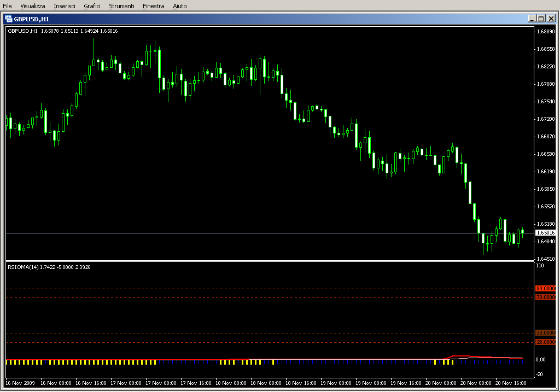Click the 20 Nov 16:00 time label
This screenshot has height=392, width=560.
(511, 383)
